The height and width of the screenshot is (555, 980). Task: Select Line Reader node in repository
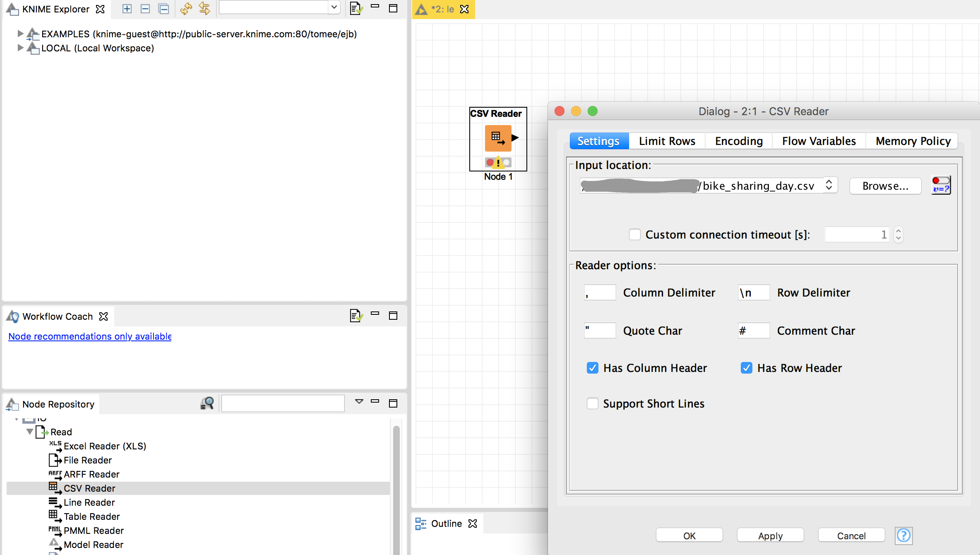pyautogui.click(x=82, y=502)
